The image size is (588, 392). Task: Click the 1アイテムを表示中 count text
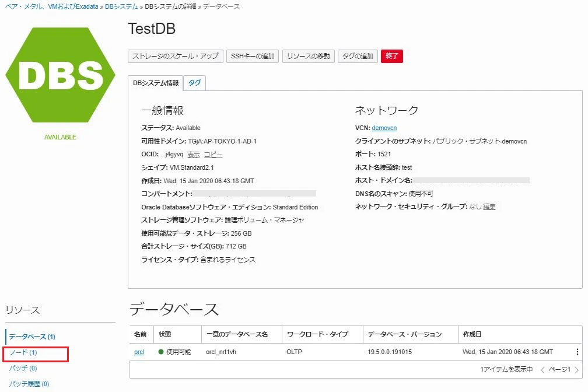506,369
